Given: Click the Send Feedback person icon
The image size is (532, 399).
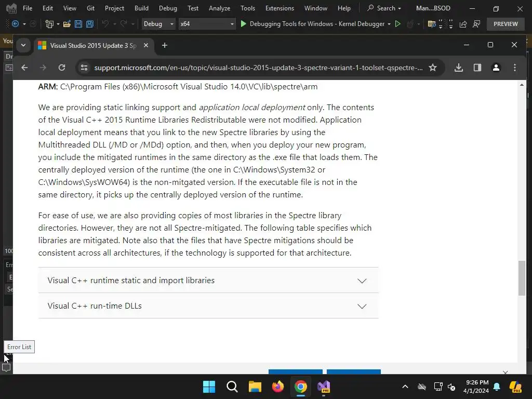Looking at the screenshot, I should coord(476,24).
